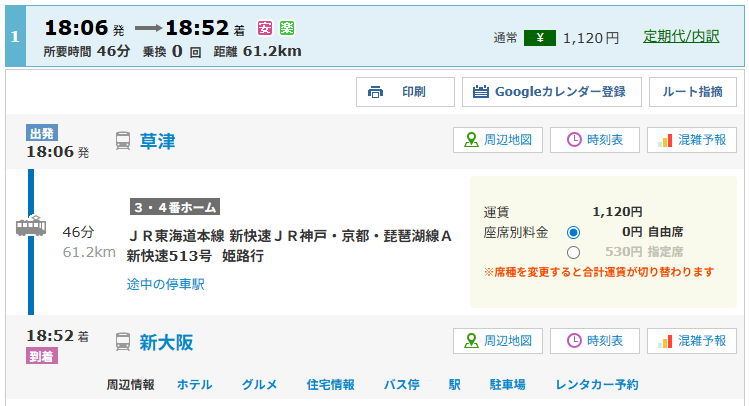Open 周辺地図 for 草津 station

498,140
